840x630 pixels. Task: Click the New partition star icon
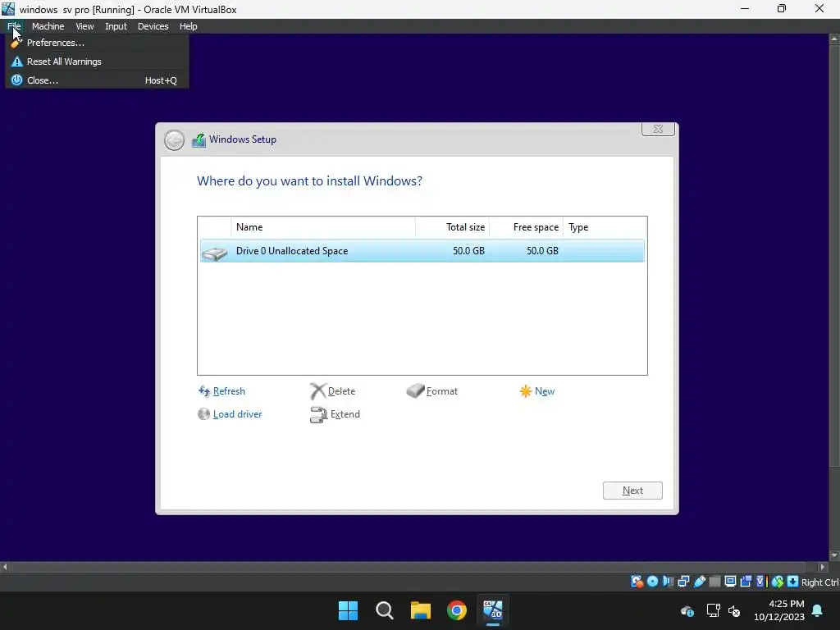tap(526, 391)
